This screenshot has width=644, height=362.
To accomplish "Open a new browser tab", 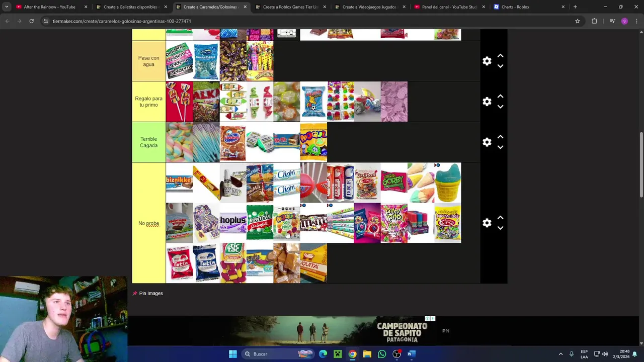I will coord(575,7).
